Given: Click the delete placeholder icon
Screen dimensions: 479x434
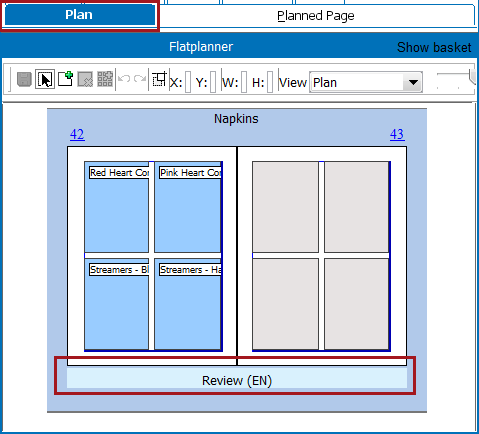Looking at the screenshot, I should point(85,79).
